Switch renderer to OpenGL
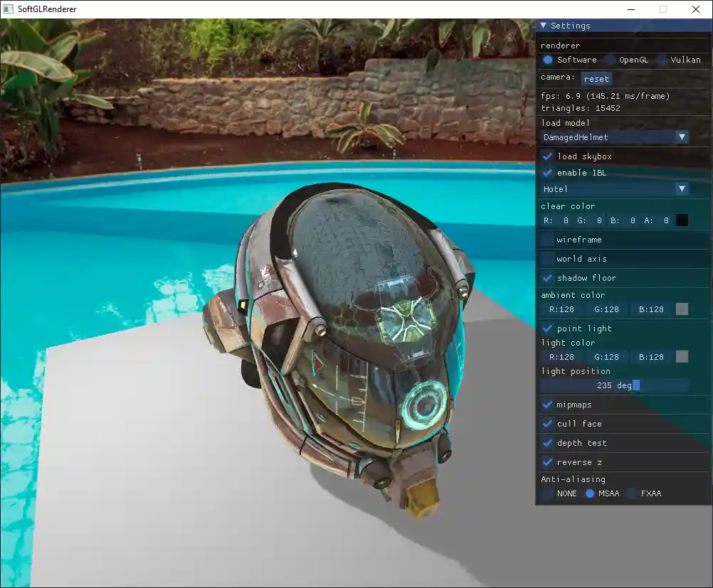 [610, 60]
